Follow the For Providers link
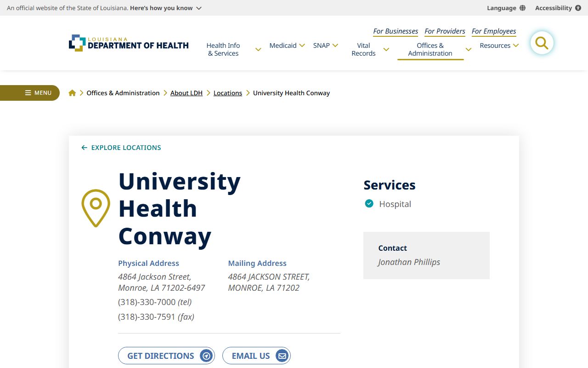588x368 pixels. click(445, 31)
